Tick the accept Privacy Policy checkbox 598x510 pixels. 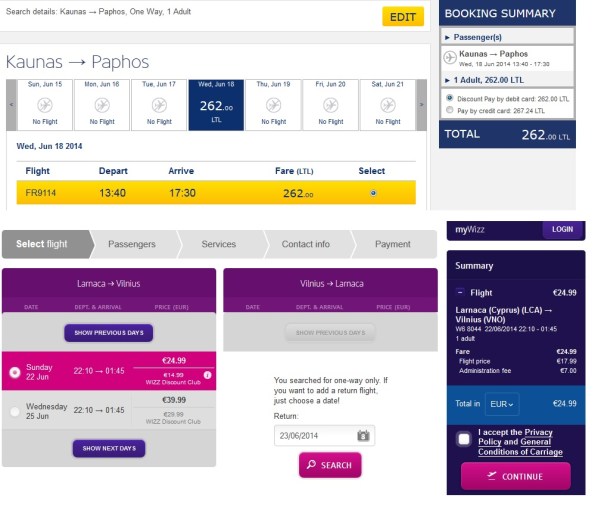(464, 439)
